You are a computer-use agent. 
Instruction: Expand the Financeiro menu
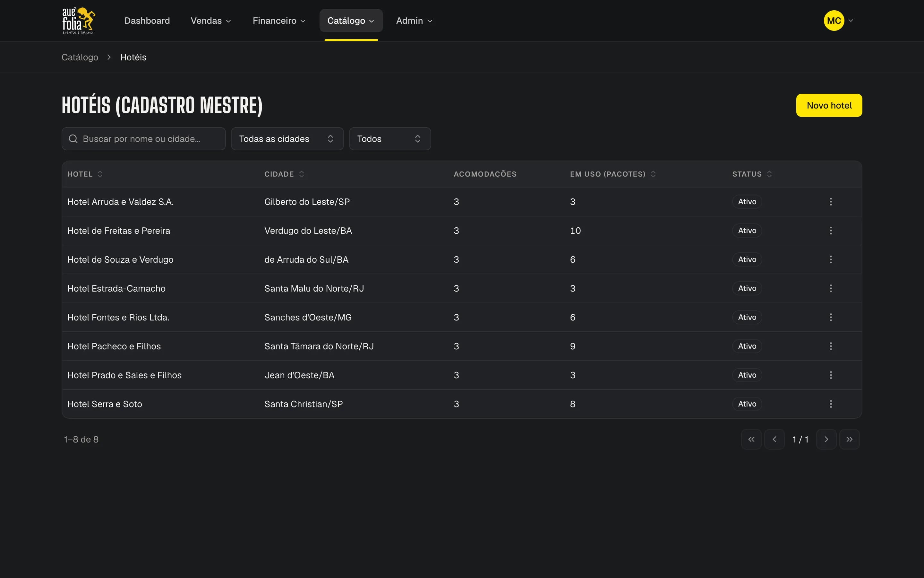click(279, 21)
